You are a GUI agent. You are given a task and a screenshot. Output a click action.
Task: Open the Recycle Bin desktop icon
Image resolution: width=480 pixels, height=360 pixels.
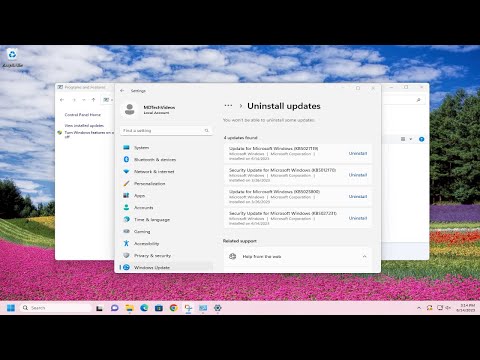12,58
